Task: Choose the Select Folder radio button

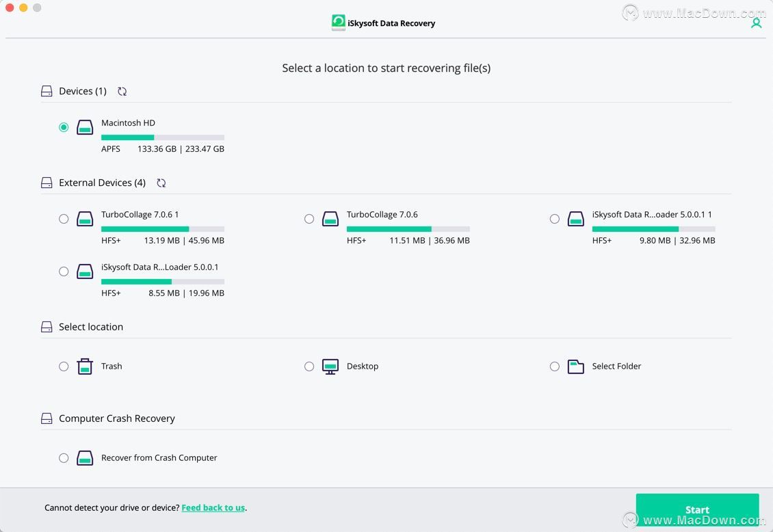Action: (555, 367)
